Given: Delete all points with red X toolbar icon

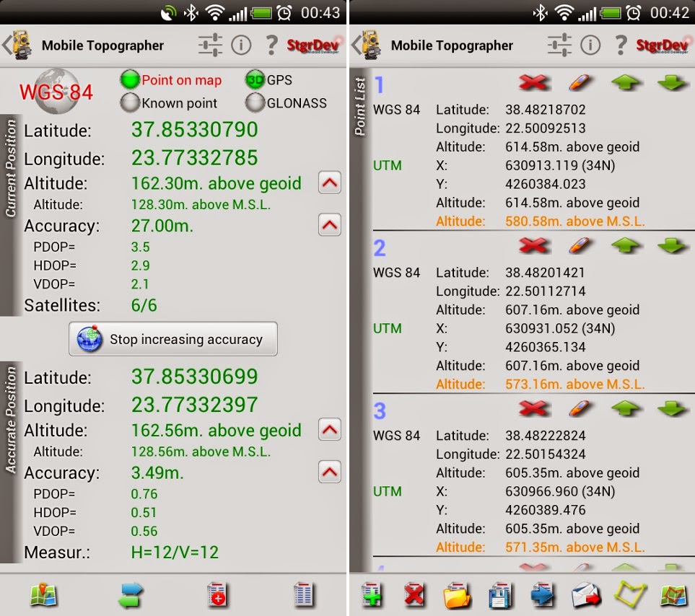Looking at the screenshot, I should pos(414,595).
